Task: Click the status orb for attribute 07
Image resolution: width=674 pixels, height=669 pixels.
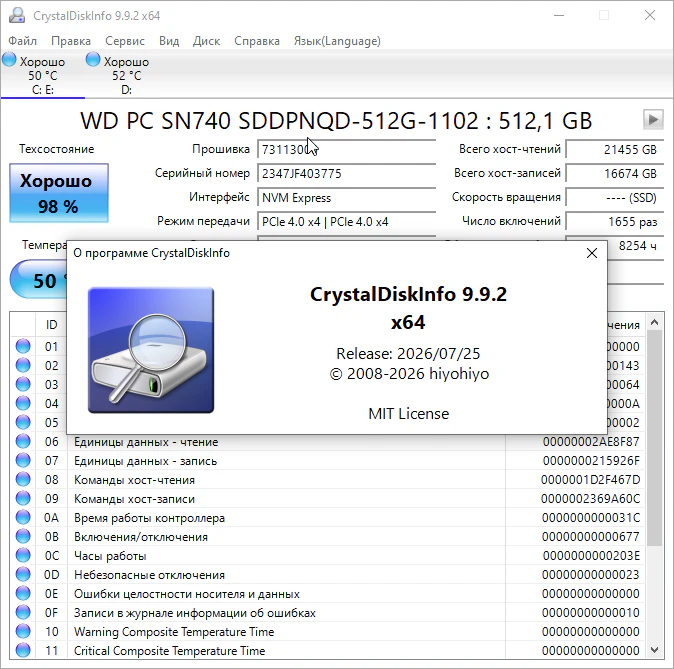Action: pos(23,460)
